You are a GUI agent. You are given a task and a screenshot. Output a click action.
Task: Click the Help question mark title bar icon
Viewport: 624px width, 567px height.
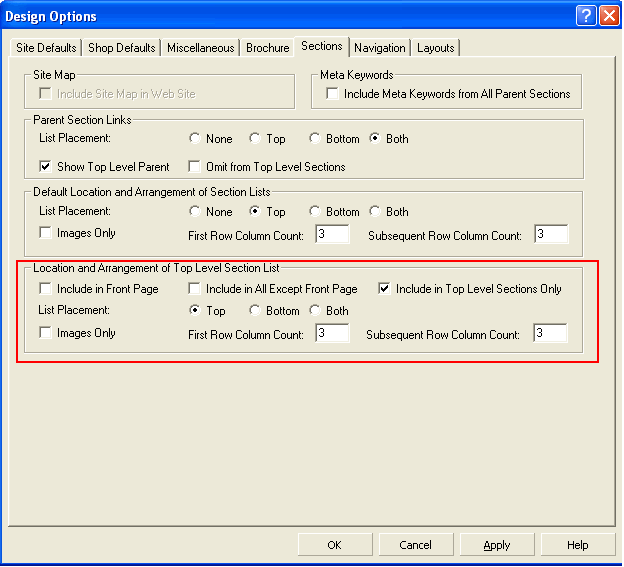(586, 16)
